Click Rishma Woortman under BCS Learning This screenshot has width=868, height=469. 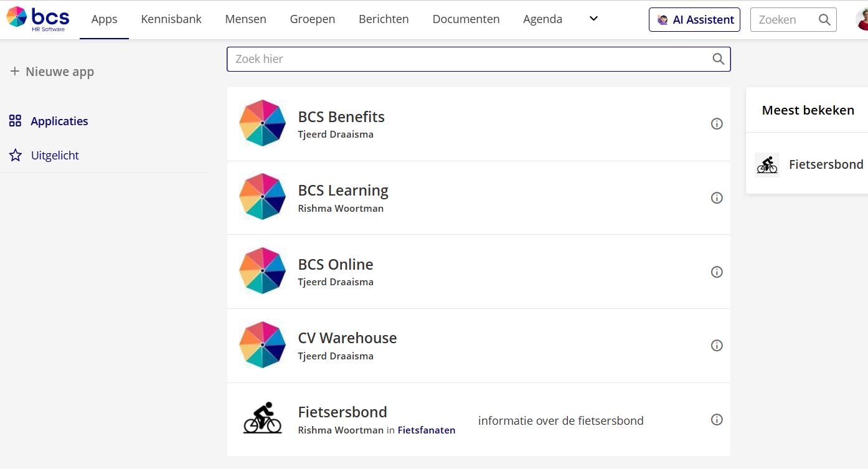pyautogui.click(x=341, y=209)
